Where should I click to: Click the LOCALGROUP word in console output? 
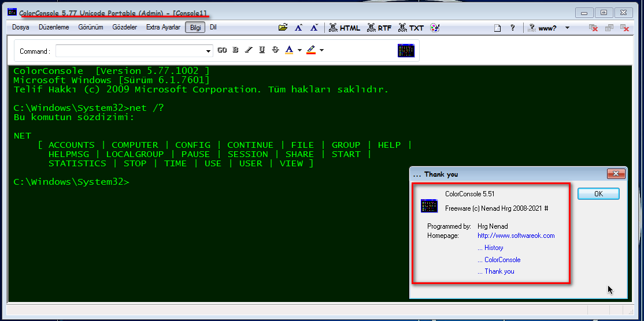click(135, 154)
